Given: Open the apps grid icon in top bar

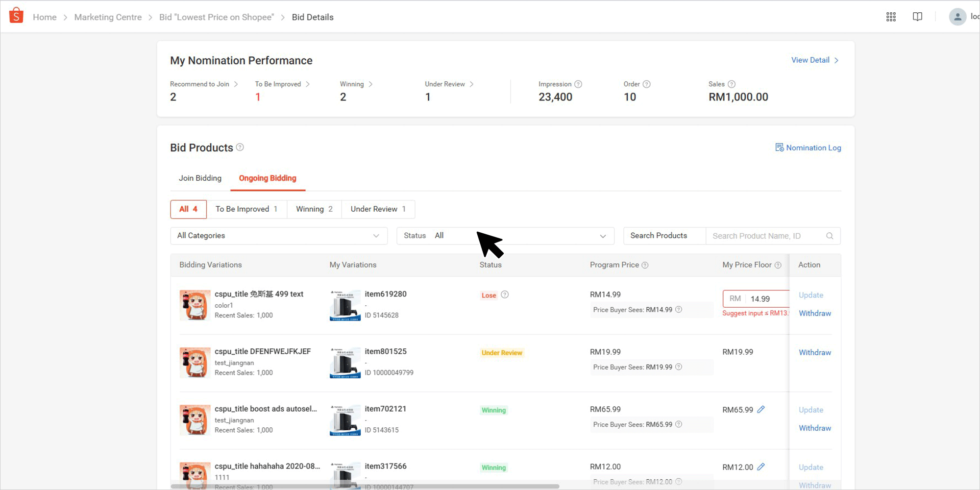Looking at the screenshot, I should point(891,16).
